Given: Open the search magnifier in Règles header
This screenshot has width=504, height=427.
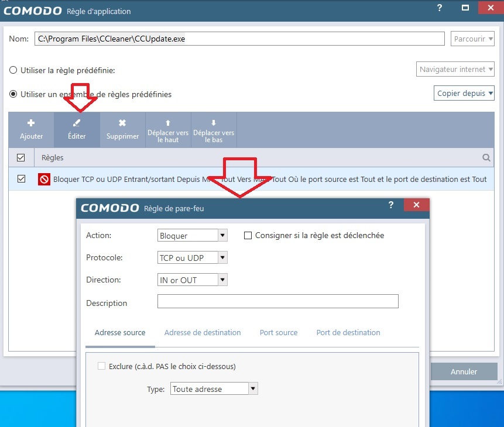Looking at the screenshot, I should (x=486, y=157).
